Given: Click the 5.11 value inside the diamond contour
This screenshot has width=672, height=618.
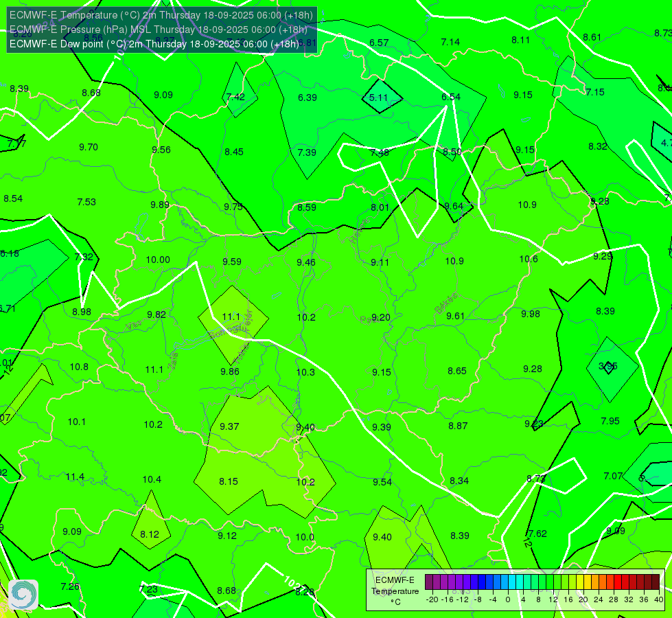Looking at the screenshot, I should 378,98.
